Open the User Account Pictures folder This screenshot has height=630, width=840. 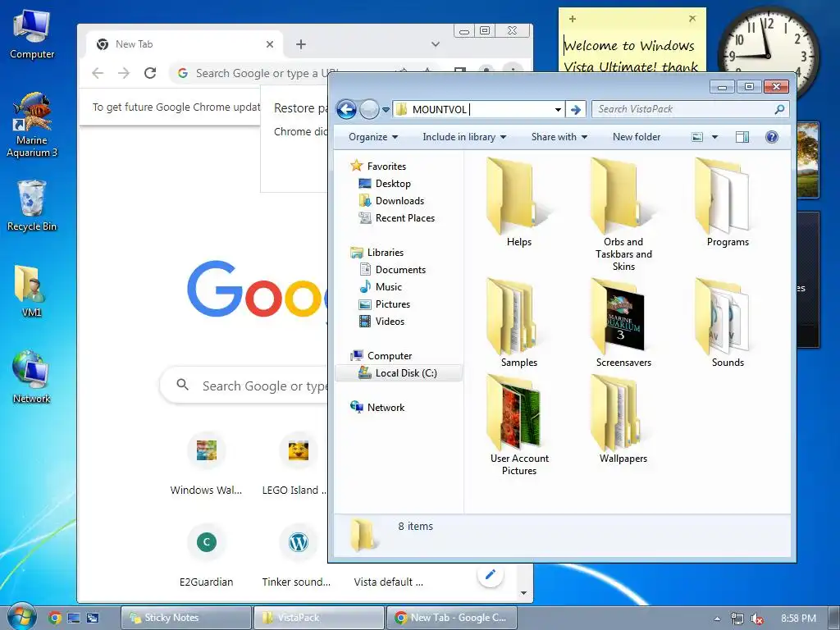point(518,425)
